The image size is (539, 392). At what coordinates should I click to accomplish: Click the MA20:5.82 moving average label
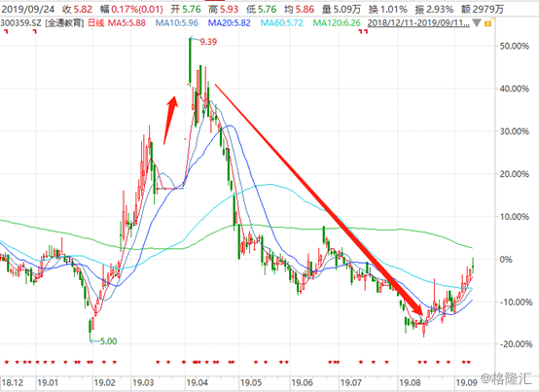(230, 23)
